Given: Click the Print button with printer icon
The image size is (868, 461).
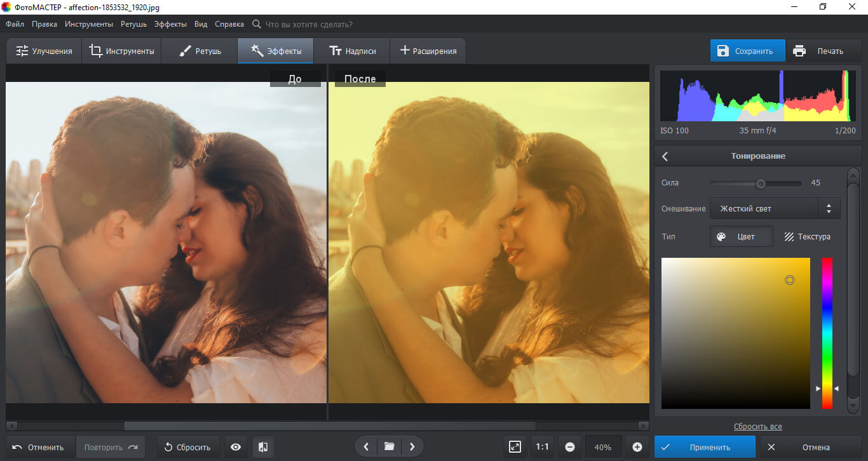Looking at the screenshot, I should (819, 51).
